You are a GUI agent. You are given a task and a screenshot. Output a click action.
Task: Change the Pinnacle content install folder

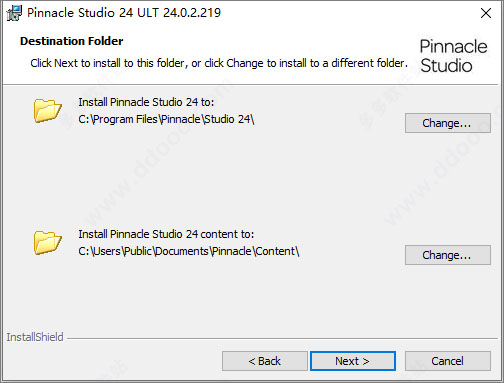coord(448,255)
